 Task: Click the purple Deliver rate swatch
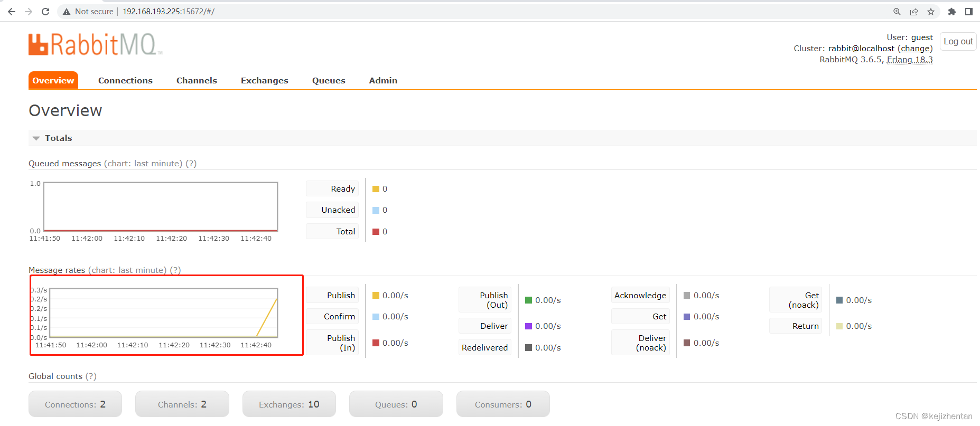click(528, 326)
